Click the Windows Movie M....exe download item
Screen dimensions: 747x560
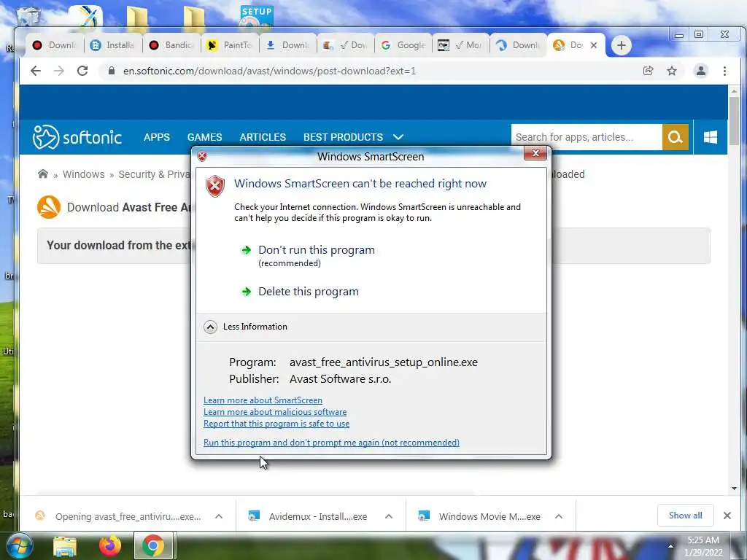pyautogui.click(x=489, y=517)
